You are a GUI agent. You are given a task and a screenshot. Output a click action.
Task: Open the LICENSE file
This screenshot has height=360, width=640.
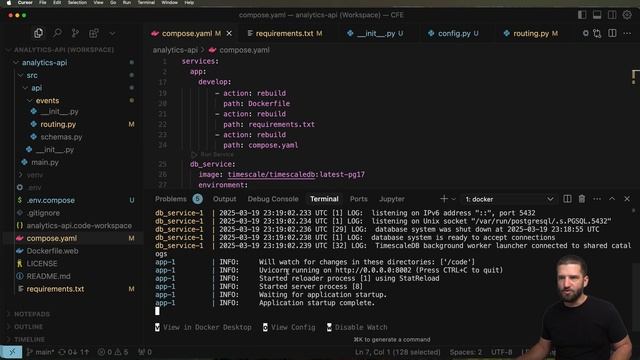pos(42,264)
